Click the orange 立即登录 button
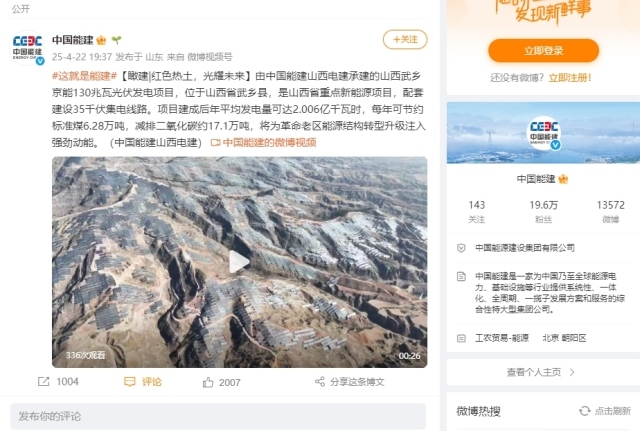 (x=543, y=51)
